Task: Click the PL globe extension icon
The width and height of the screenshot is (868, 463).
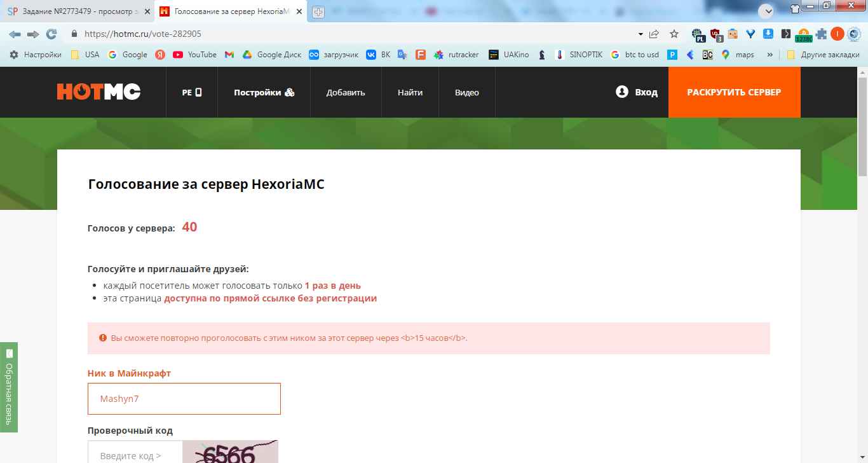Action: pos(698,34)
